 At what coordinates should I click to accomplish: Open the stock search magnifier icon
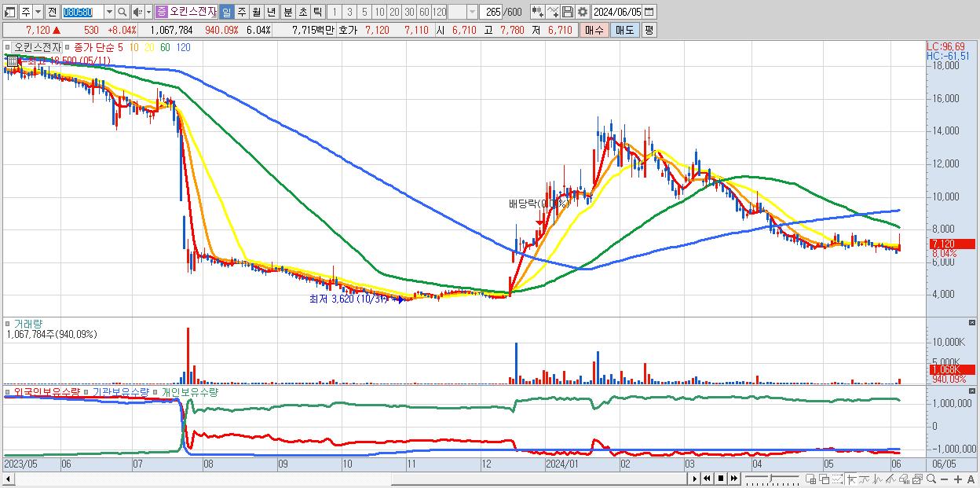tap(122, 12)
